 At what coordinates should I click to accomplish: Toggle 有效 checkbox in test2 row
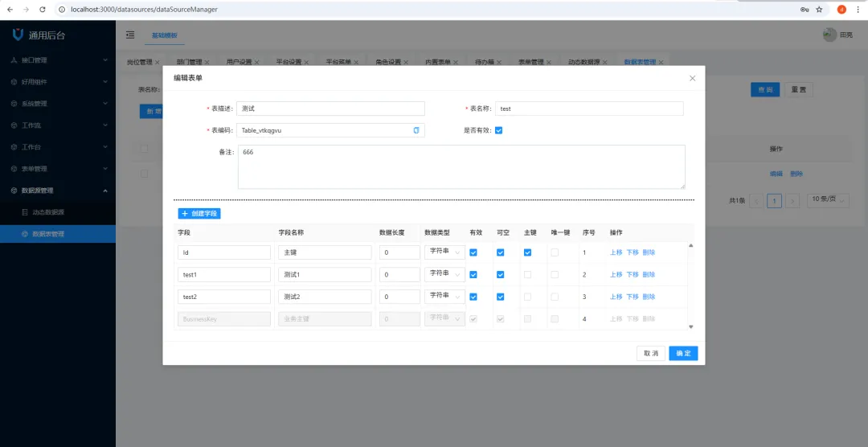473,297
